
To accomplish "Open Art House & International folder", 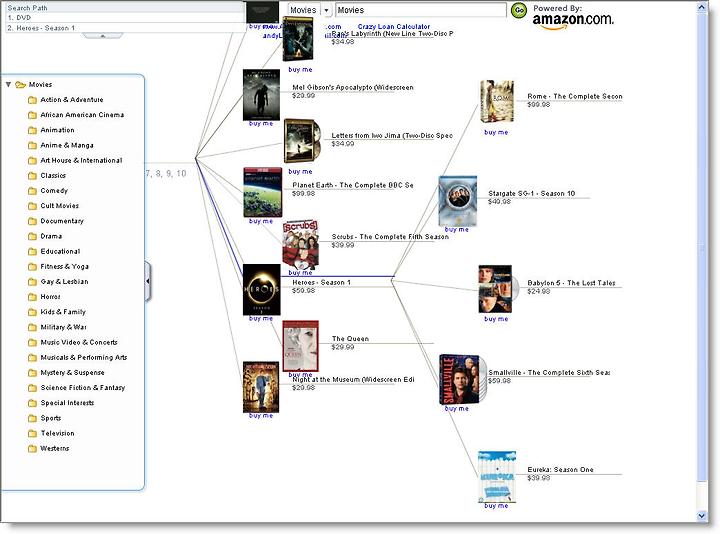I will point(75,160).
